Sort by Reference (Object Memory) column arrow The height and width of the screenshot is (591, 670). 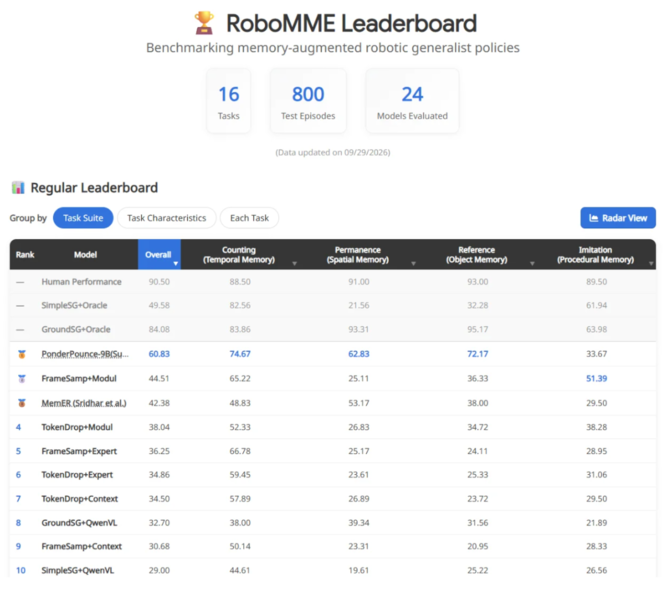click(x=532, y=264)
